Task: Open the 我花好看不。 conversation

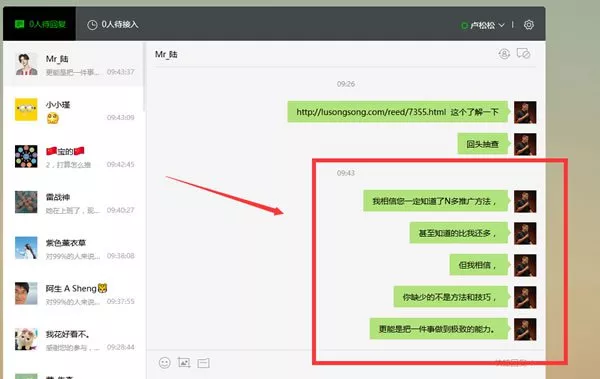Action: pyautogui.click(x=73, y=340)
